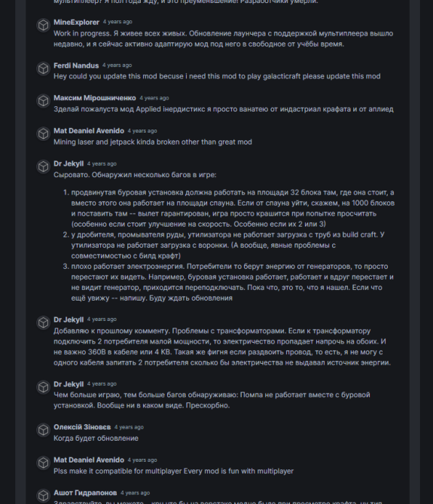Open MineExplorer's profile name link
Screen dimensions: 433x504
point(76,22)
